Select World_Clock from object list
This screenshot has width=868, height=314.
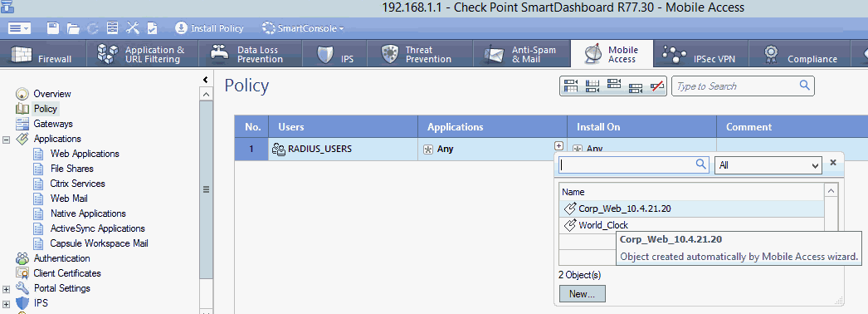click(x=691, y=225)
